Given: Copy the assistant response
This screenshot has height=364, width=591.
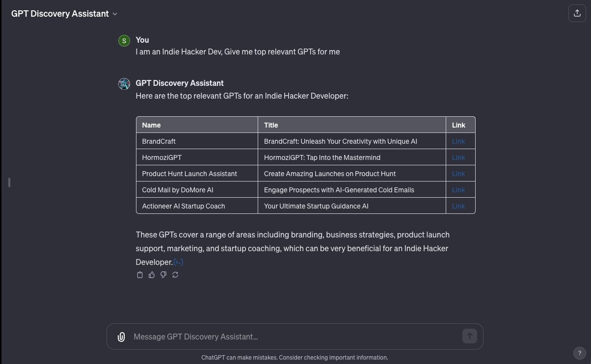Looking at the screenshot, I should tap(140, 275).
